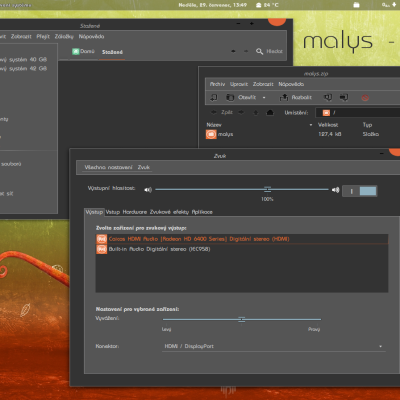
Task: Click the forward arrow in Stažené window
Action: point(246,51)
